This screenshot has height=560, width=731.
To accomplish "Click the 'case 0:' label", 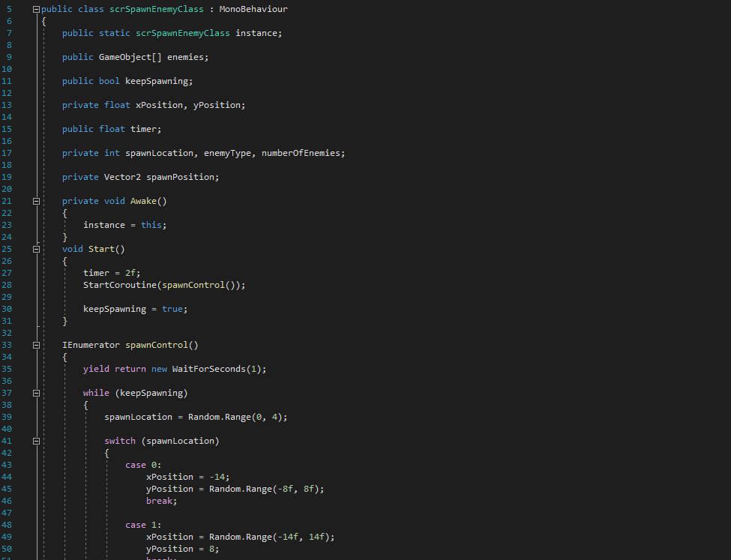I will pos(143,465).
